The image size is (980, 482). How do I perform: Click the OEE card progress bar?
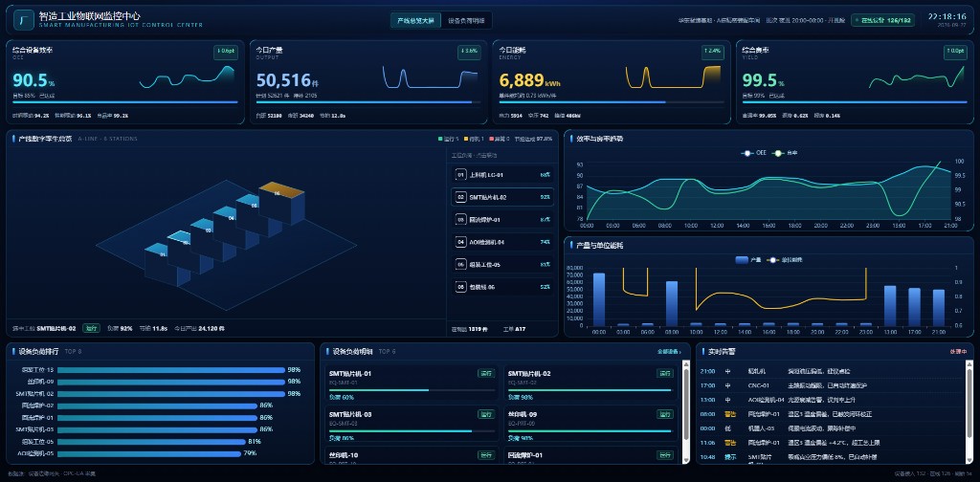point(125,101)
